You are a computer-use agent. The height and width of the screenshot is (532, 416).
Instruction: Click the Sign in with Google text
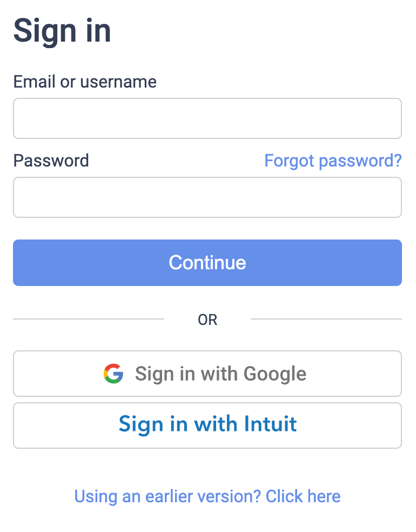pyautogui.click(x=220, y=374)
